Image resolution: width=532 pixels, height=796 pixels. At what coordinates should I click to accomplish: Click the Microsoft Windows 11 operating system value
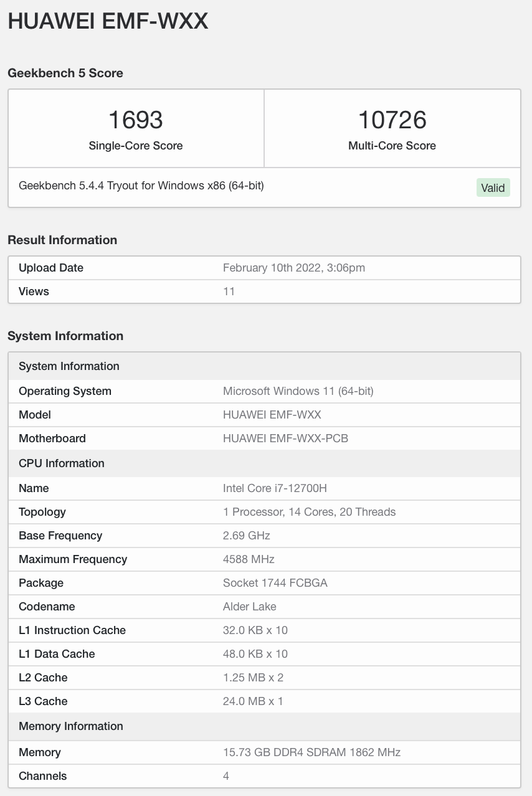298,391
